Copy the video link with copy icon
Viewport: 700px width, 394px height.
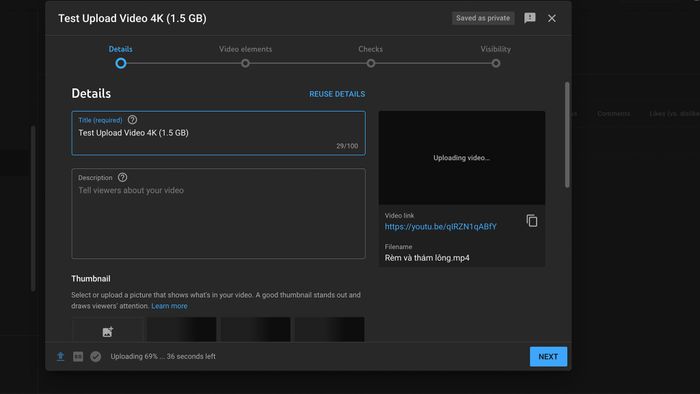point(532,220)
